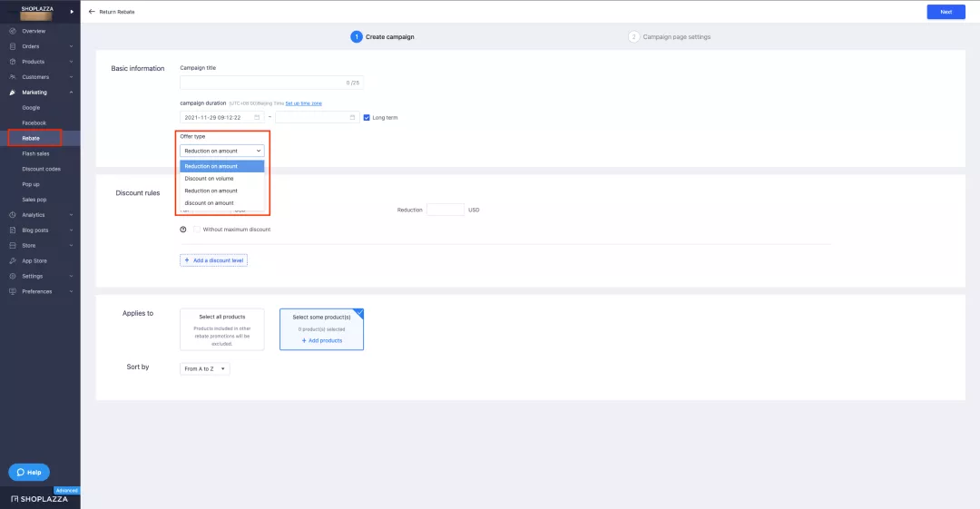Click the blue Next button
980x509 pixels.
[x=946, y=12]
